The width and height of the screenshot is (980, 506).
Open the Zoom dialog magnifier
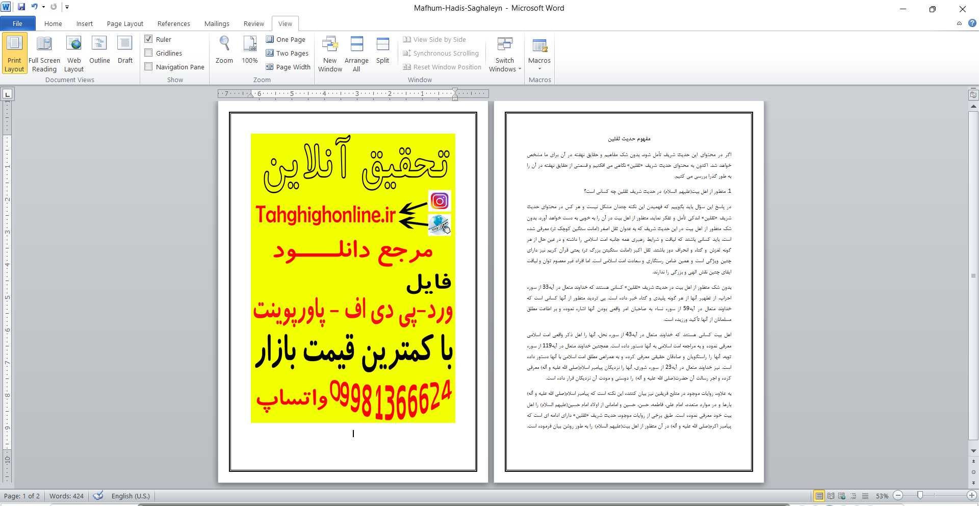click(x=224, y=50)
